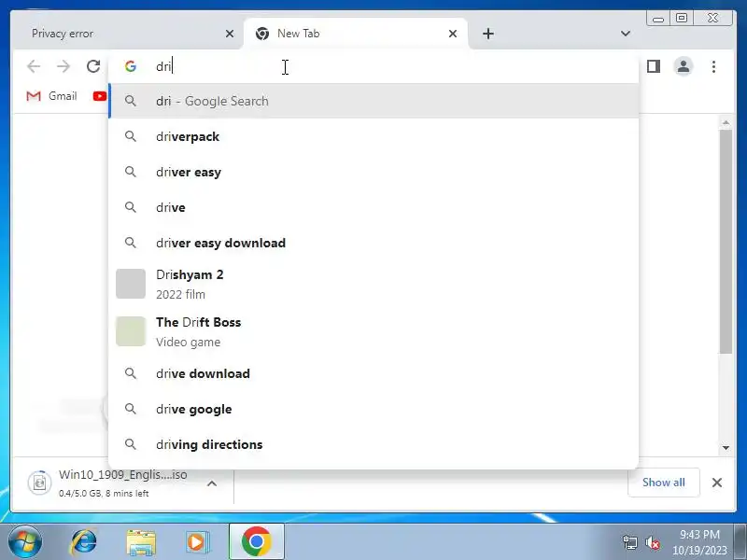Select the 'drive google' suggestion
This screenshot has height=560, width=747.
(373, 409)
